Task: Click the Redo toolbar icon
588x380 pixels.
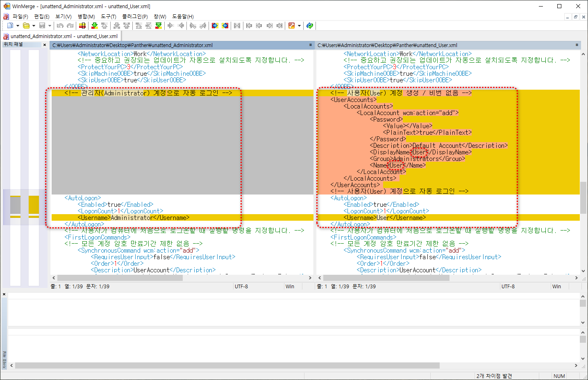Action: (70, 25)
